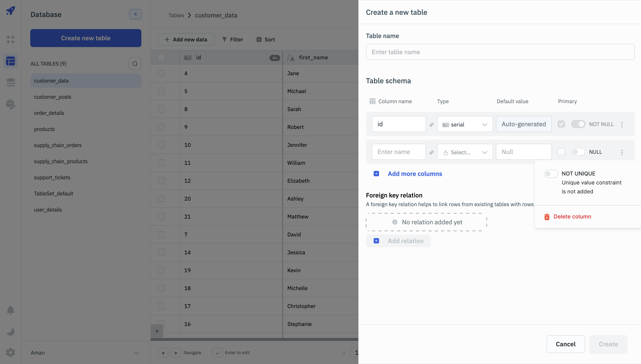Click the rocket logo icon
Viewport: 641px width, 364px height.
(x=11, y=11)
